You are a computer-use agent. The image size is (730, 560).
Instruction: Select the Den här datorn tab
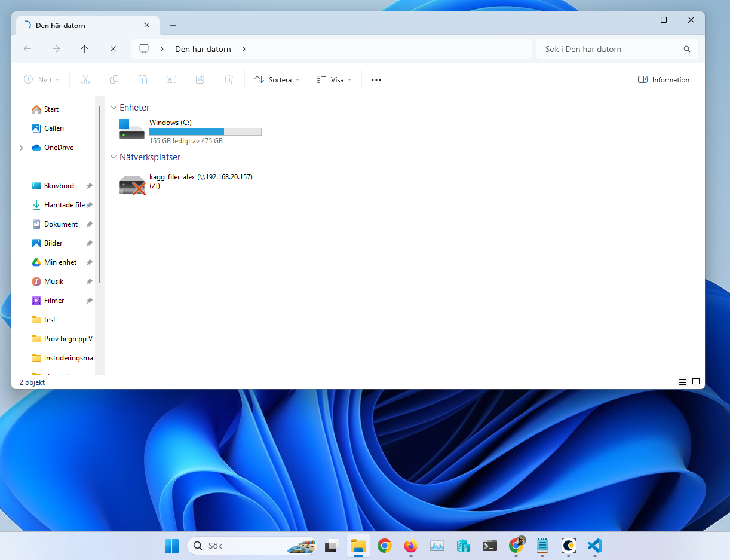pyautogui.click(x=78, y=26)
